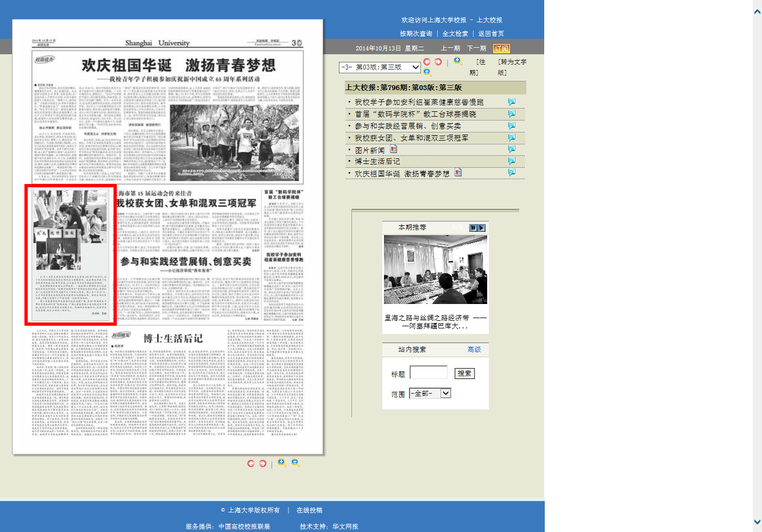Screen dimensions: 762x532
Task: Click the comment bubble for 参与和实践经营展销、创意买卖
Action: pyautogui.click(x=512, y=126)
